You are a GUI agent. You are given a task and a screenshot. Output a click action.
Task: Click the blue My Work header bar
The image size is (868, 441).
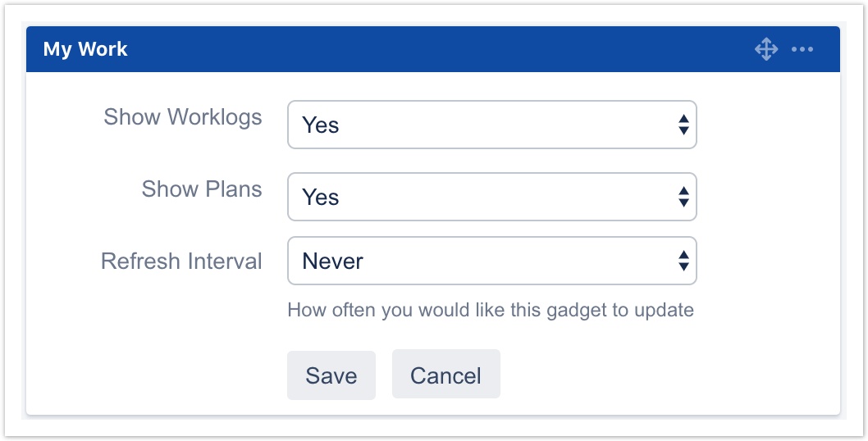pyautogui.click(x=410, y=49)
